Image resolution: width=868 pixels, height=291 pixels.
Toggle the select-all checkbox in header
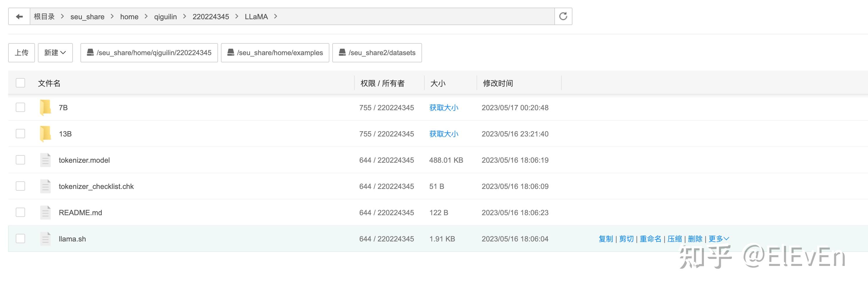tap(21, 83)
